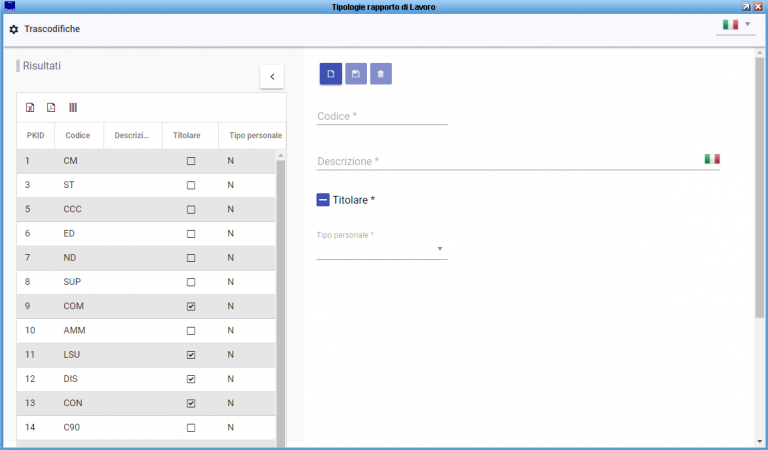Click the Trascodifiche gear icon
The image size is (768, 450).
(14, 29)
